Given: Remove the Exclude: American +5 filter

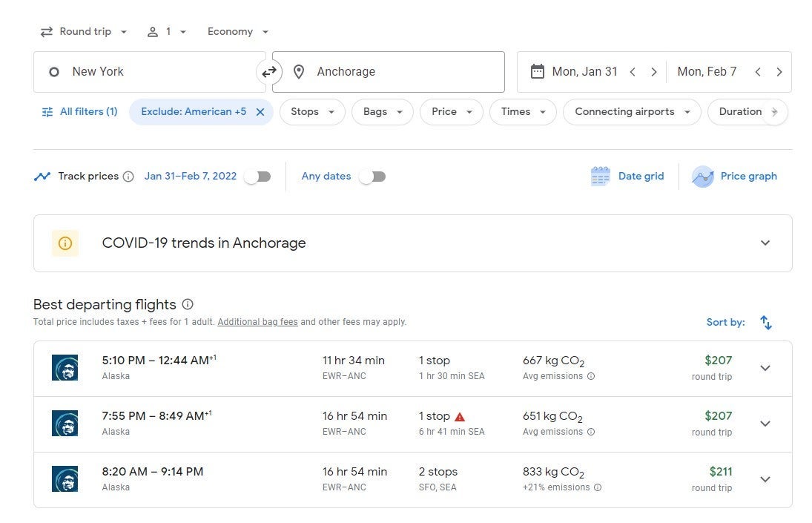Looking at the screenshot, I should 260,112.
